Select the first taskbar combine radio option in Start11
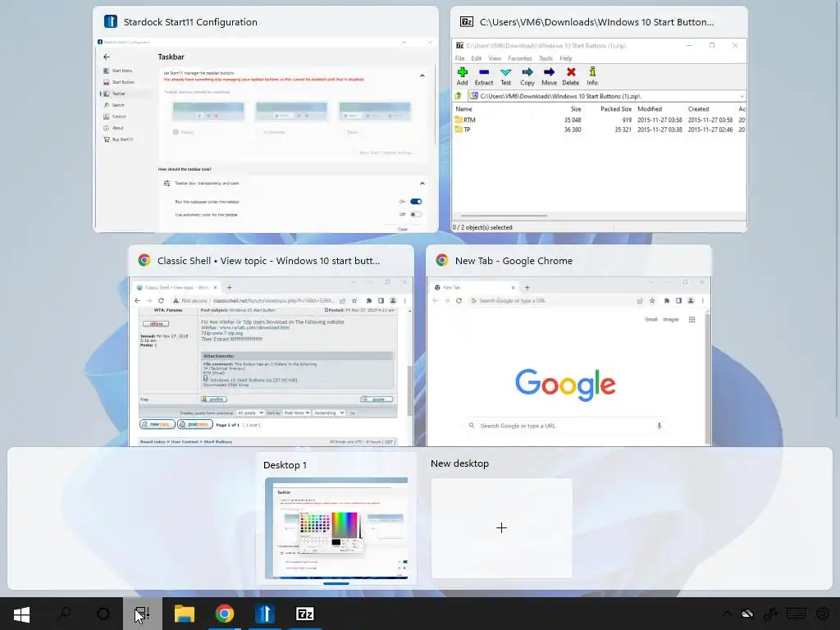The image size is (840, 630). pos(176,132)
